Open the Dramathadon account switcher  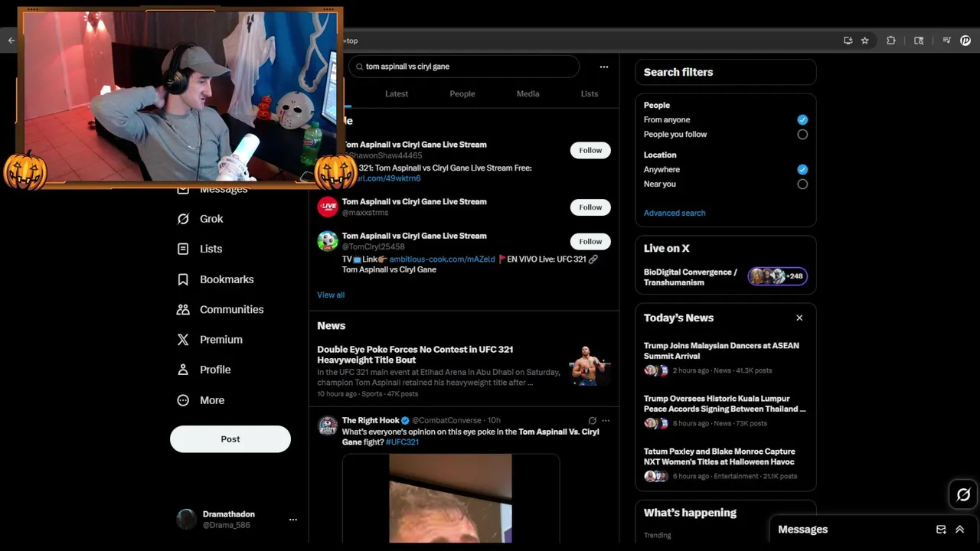236,520
